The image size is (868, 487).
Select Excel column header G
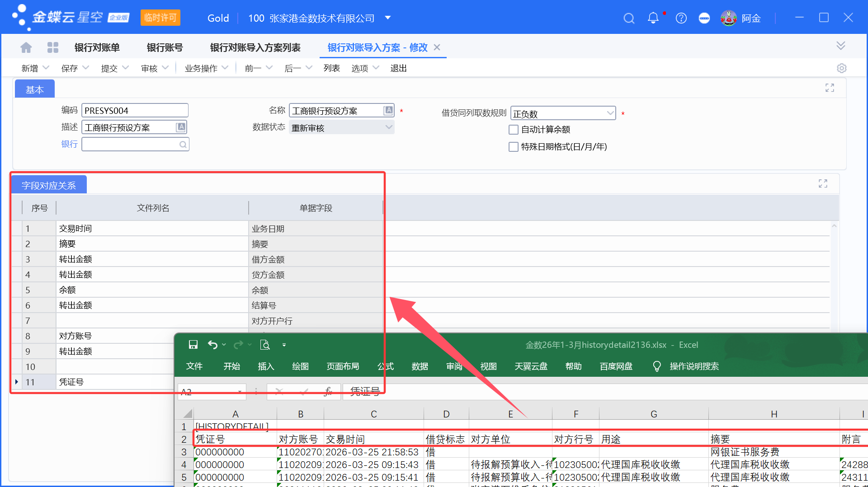[654, 414]
